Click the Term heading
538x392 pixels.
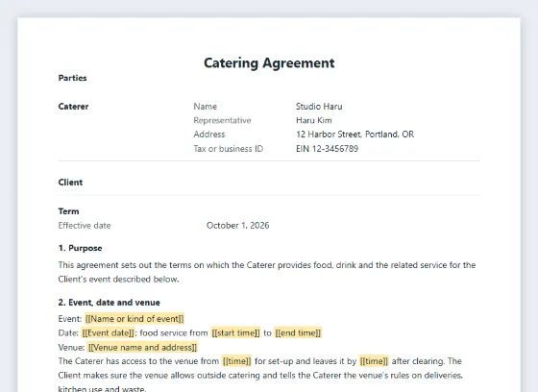pos(68,211)
